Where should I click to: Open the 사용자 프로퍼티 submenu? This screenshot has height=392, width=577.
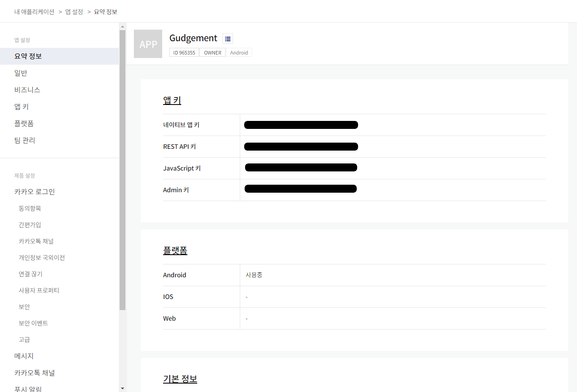pyautogui.click(x=39, y=290)
